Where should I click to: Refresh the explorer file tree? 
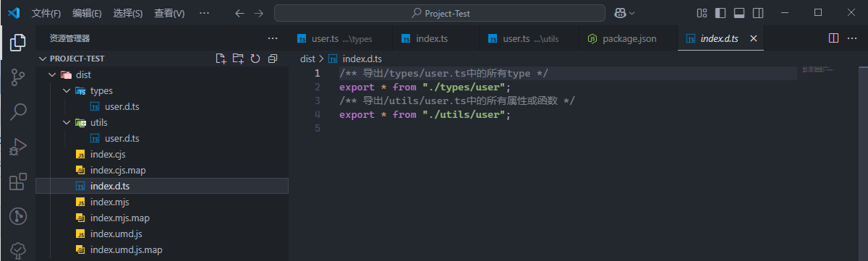click(255, 59)
